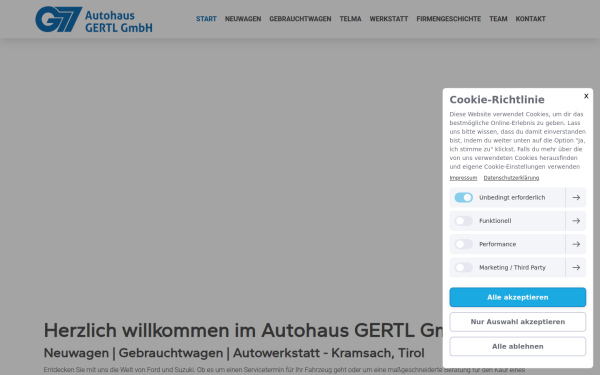Screen dimensions: 600x375
Task: Click the Funktionell label text
Action: pyautogui.click(x=495, y=221)
